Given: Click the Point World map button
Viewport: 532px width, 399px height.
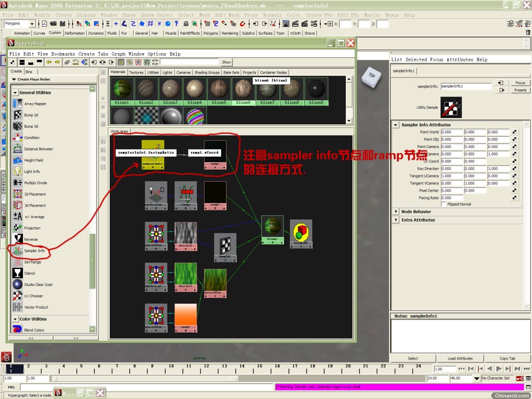Looking at the screenshot, I should (x=515, y=132).
